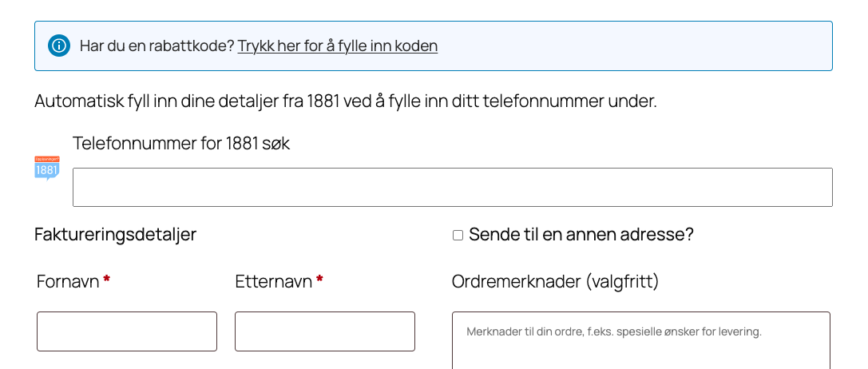Click the 'Har du en rabattkode?' text
868x369 pixels.
tap(157, 46)
